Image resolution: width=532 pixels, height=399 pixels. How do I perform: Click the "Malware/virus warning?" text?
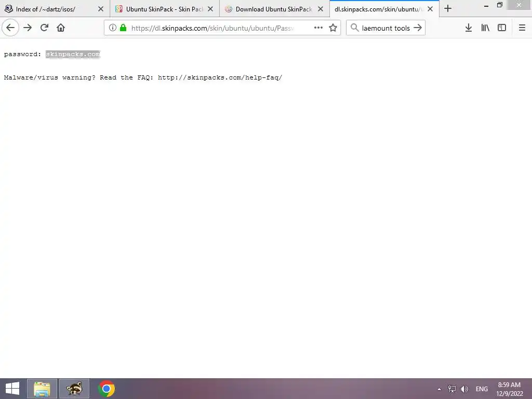coord(49,77)
